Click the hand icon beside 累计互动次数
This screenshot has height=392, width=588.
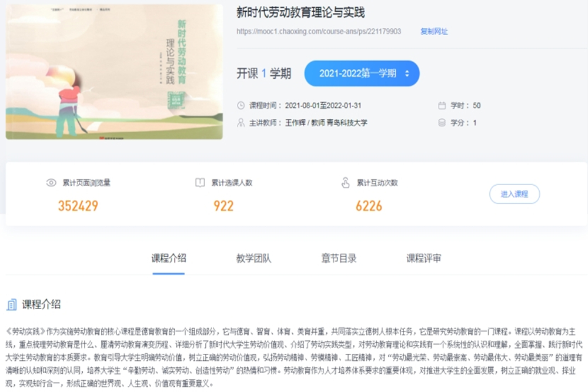coord(345,183)
